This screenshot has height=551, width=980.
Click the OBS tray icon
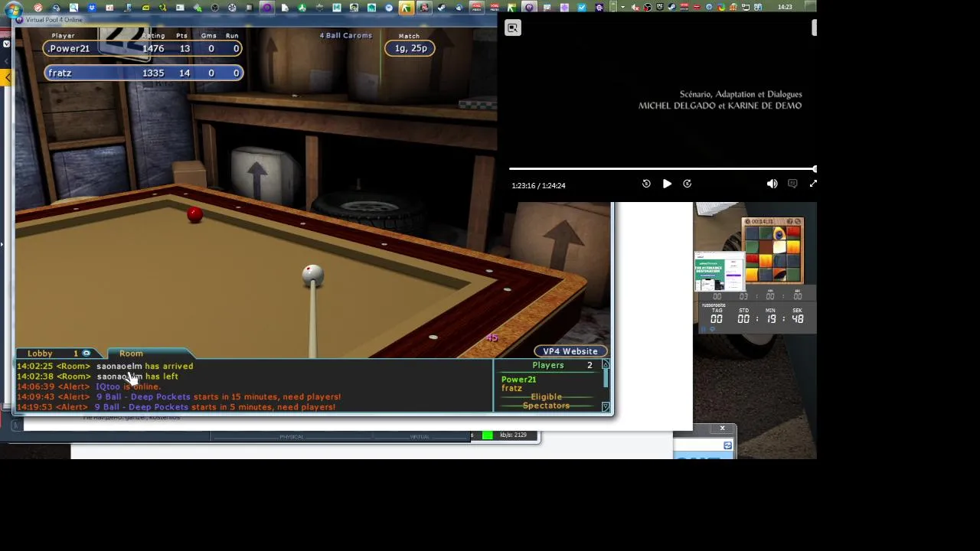pos(648,7)
